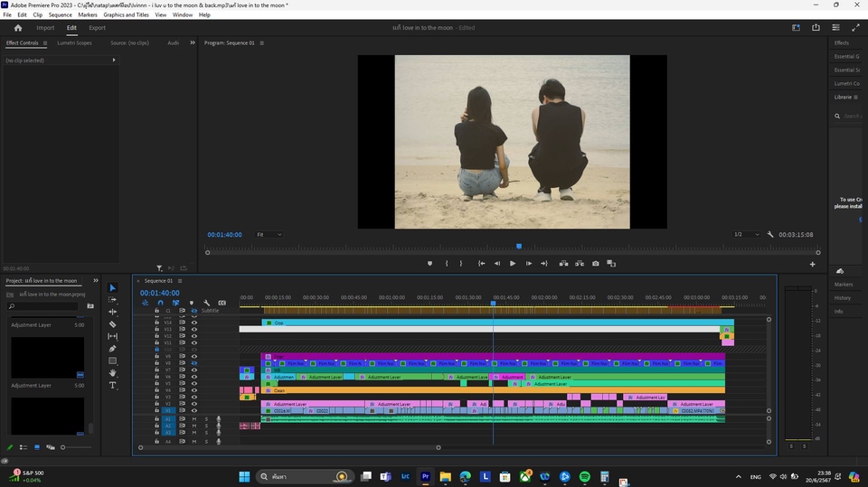
Task: Toggle visibility eye for track V14
Action: [x=193, y=323]
